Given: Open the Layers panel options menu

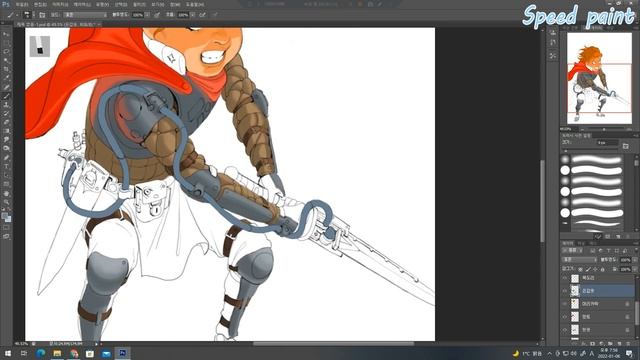Looking at the screenshot, I should tap(636, 243).
